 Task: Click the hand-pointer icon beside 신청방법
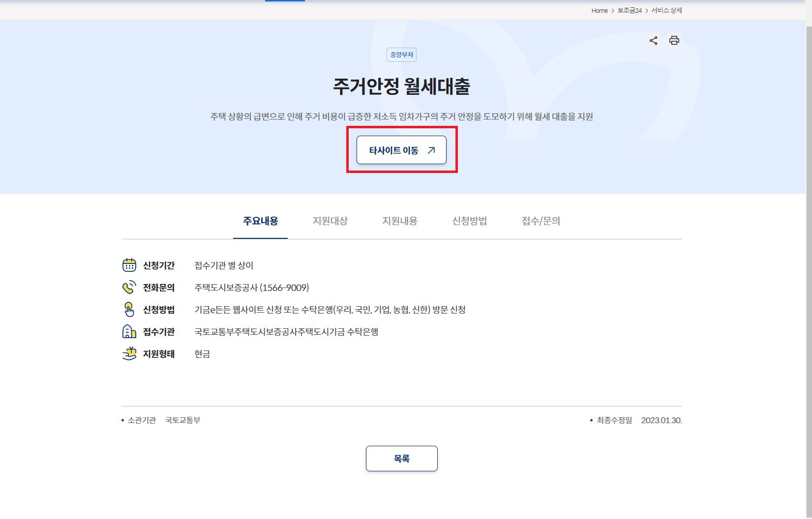(x=129, y=310)
